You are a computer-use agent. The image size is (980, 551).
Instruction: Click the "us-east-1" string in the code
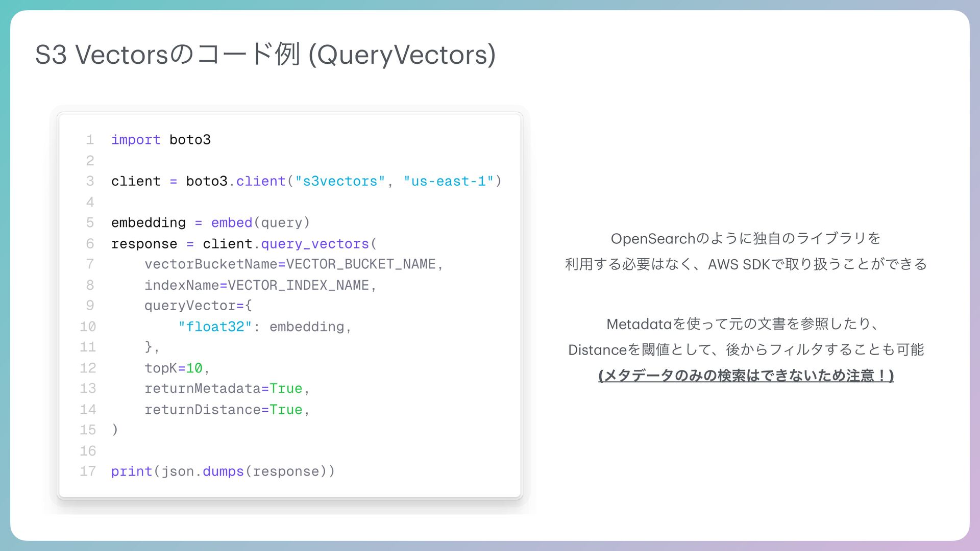(448, 181)
